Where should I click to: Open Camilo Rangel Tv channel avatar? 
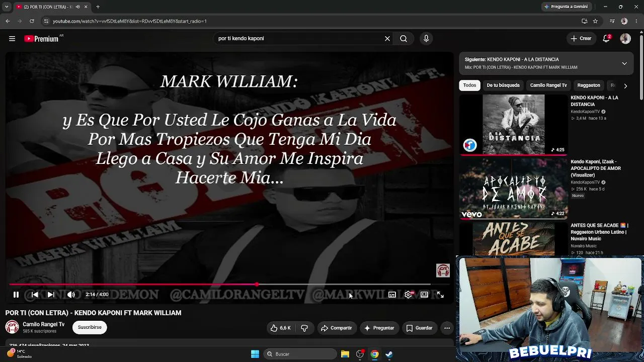12,327
